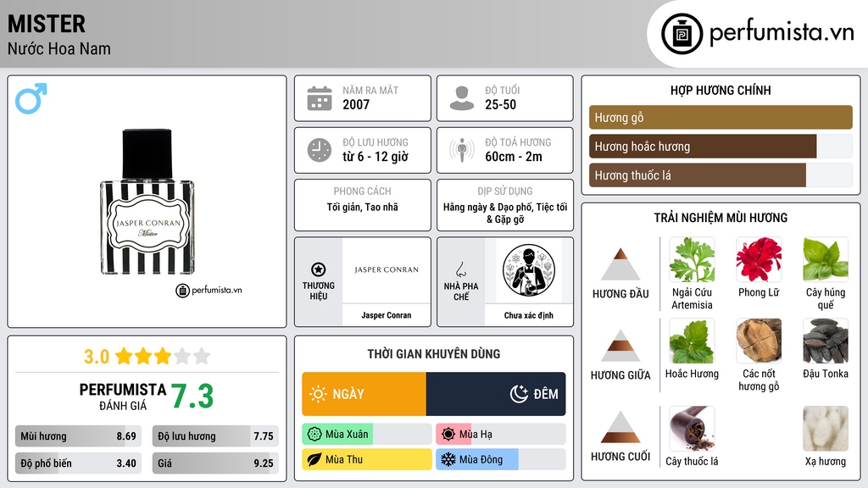Click the '60cm - 2m' projection value
Image resolution: width=868 pixels, height=488 pixels.
514,157
